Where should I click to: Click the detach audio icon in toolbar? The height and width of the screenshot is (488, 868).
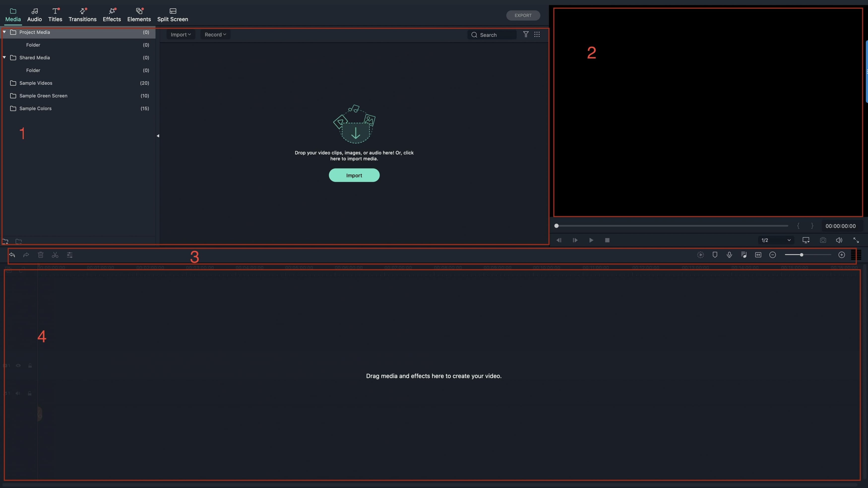(x=744, y=255)
